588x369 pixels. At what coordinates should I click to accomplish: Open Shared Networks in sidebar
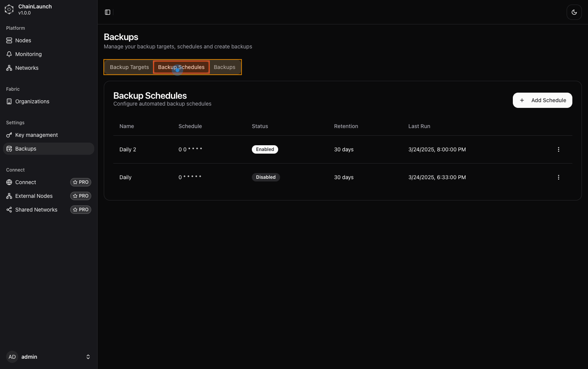(36, 210)
